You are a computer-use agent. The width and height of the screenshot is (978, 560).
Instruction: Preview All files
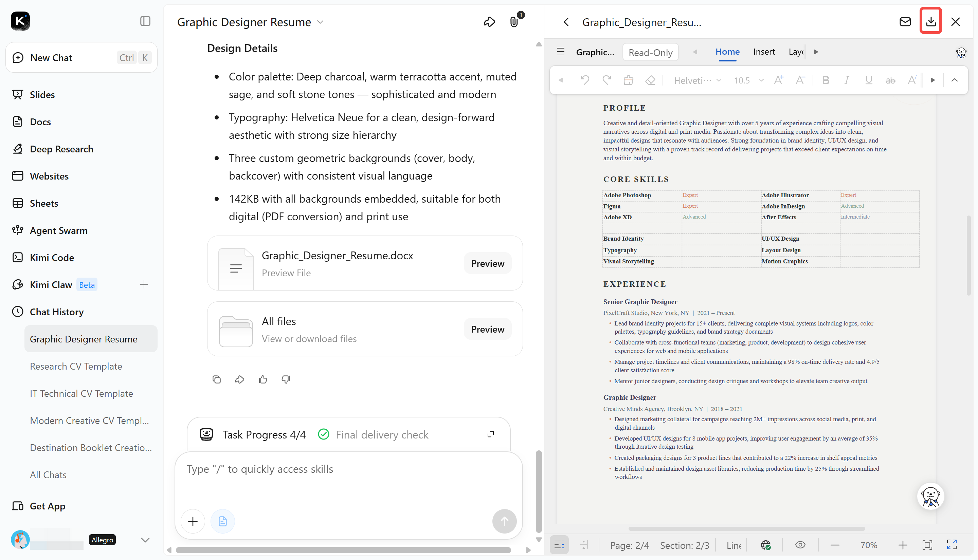point(487,329)
